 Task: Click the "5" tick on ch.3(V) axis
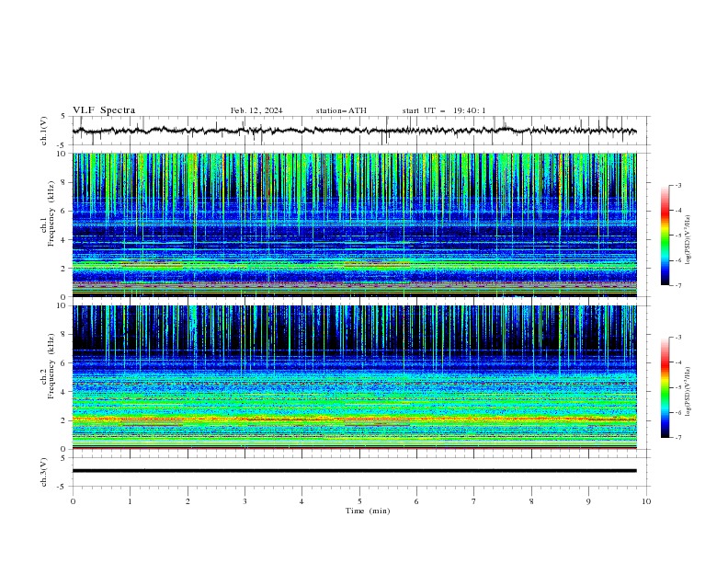[64, 457]
